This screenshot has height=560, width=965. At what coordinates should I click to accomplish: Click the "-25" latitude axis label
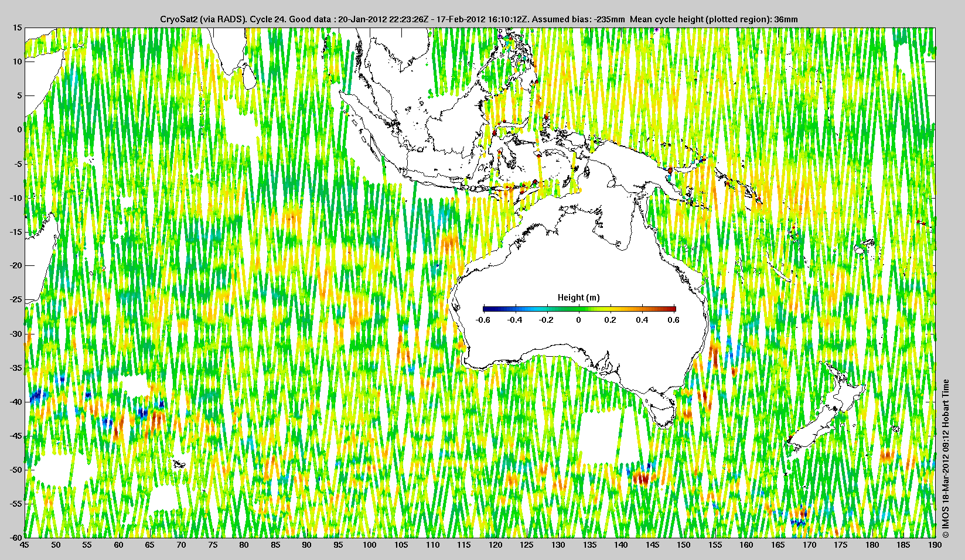(16, 300)
